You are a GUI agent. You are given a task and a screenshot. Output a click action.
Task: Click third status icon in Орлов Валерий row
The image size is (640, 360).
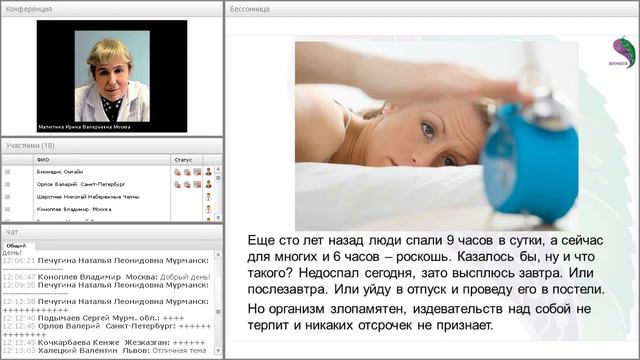coord(197,184)
